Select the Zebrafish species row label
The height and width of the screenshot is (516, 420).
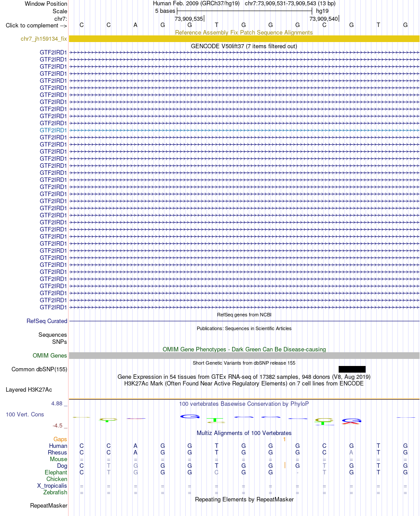(x=55, y=492)
